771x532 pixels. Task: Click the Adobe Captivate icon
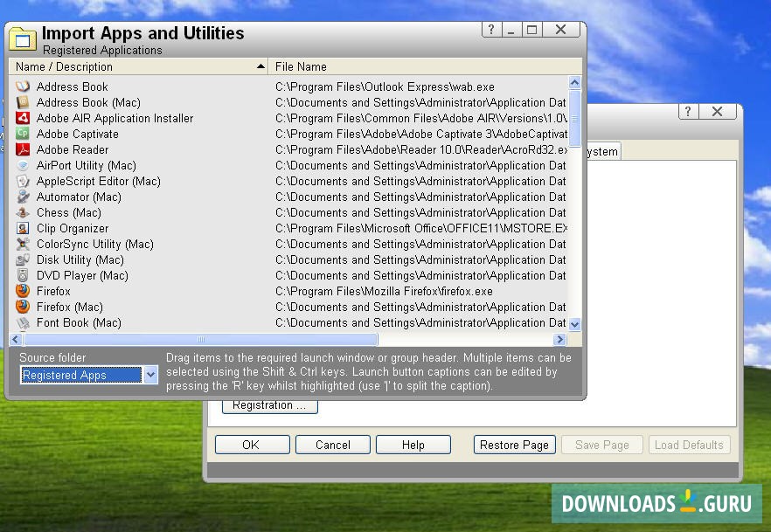(x=22, y=134)
